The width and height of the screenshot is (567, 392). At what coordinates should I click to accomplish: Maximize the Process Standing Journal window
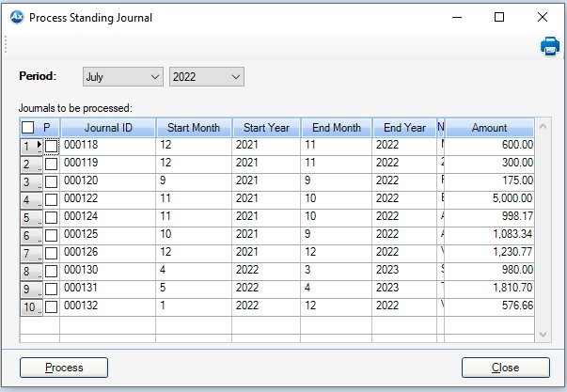(499, 17)
